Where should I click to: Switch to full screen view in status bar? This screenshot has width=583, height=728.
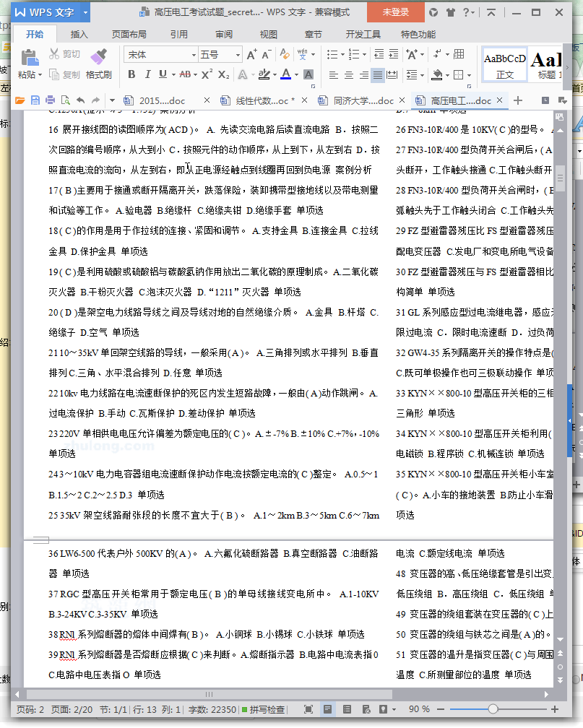pos(308,709)
